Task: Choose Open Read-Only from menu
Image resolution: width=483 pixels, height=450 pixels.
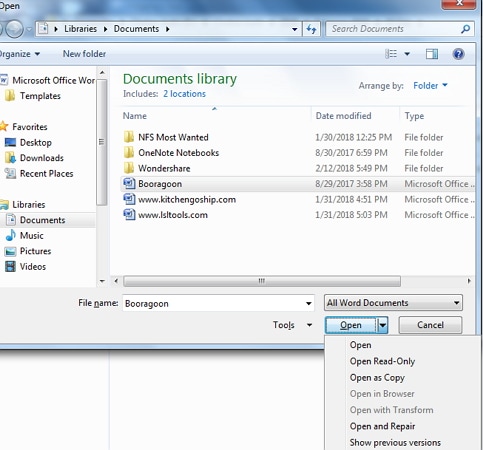Action: point(382,361)
